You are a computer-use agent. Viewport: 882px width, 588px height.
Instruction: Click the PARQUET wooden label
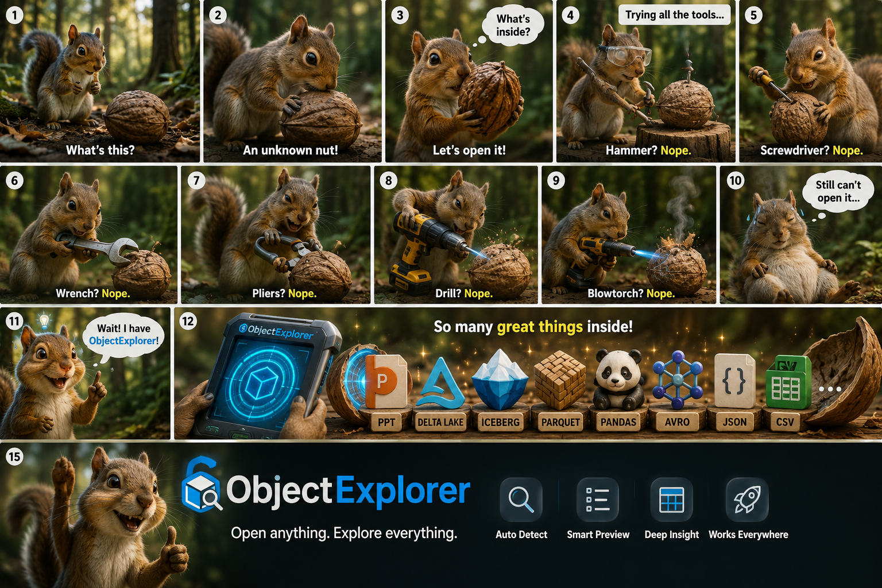pyautogui.click(x=560, y=422)
